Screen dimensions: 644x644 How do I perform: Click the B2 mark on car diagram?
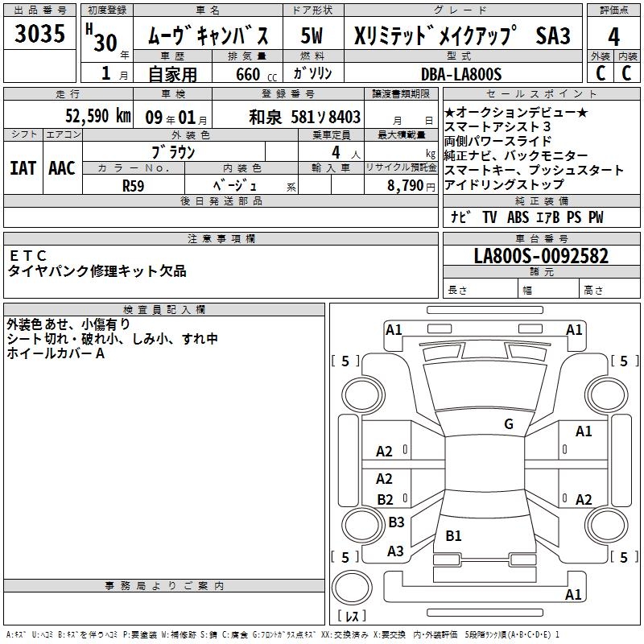tap(386, 500)
